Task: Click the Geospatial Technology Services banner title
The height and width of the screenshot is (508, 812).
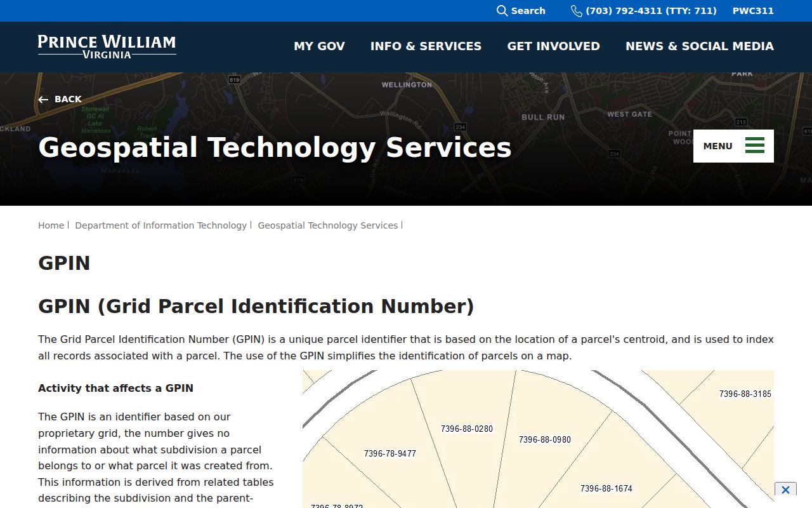Action: click(x=275, y=147)
